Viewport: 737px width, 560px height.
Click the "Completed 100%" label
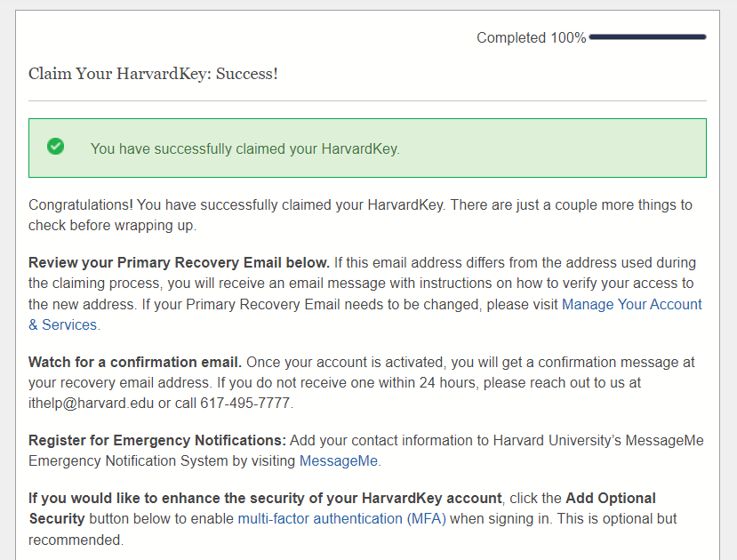[531, 37]
